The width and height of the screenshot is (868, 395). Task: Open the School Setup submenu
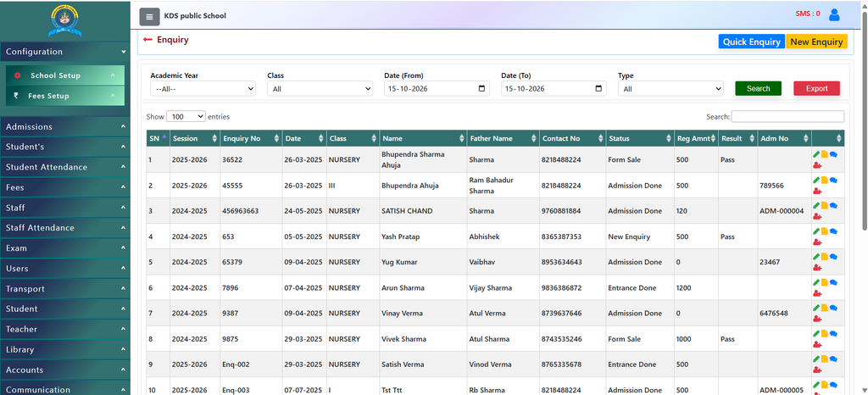click(65, 75)
